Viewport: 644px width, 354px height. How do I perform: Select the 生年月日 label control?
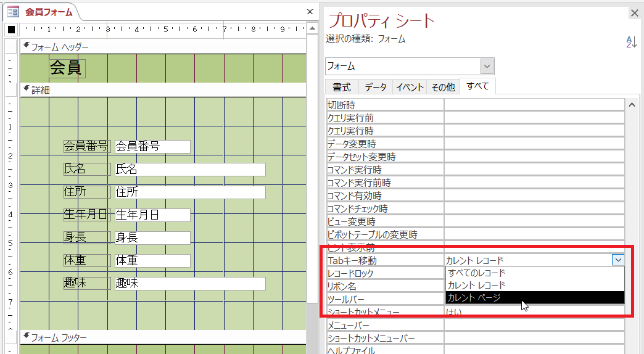[86, 215]
